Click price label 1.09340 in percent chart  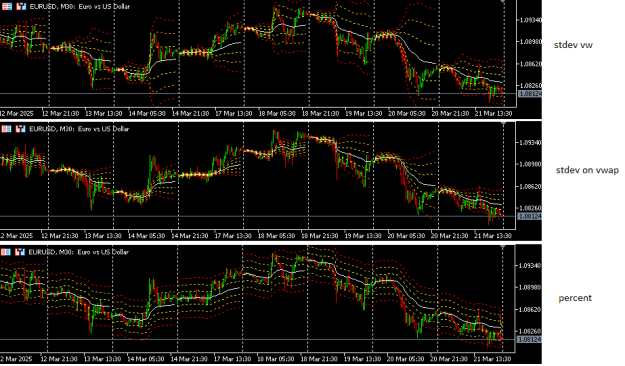coord(530,266)
